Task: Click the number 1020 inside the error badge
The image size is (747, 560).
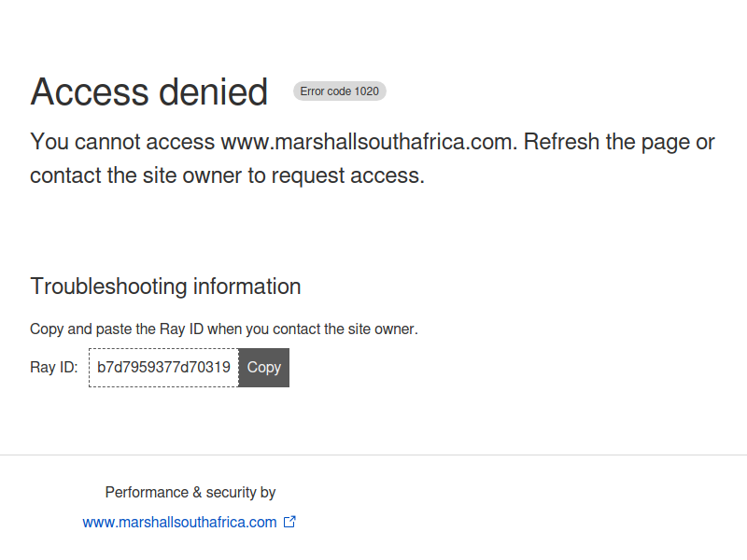Action: click(x=367, y=91)
